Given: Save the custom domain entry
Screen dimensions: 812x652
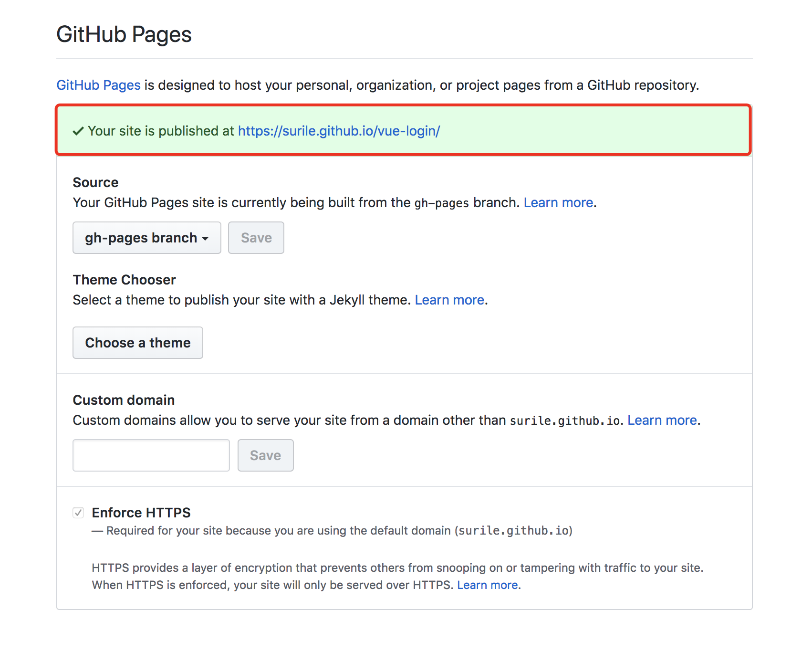Looking at the screenshot, I should tap(265, 455).
